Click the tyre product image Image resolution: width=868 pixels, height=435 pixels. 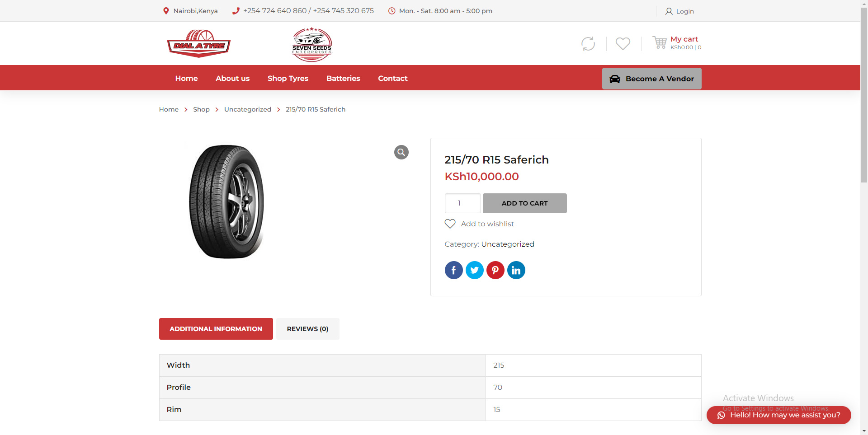[x=226, y=201]
